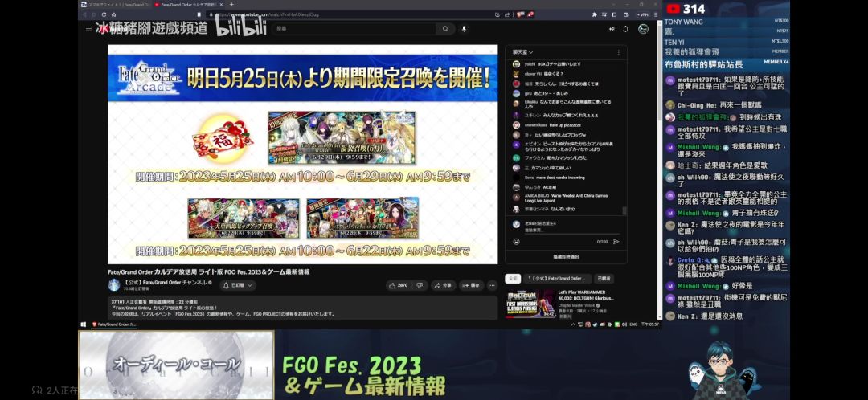Click the YouTube viewer count 314 icon
Screen dimensions: 868x400
(x=674, y=8)
